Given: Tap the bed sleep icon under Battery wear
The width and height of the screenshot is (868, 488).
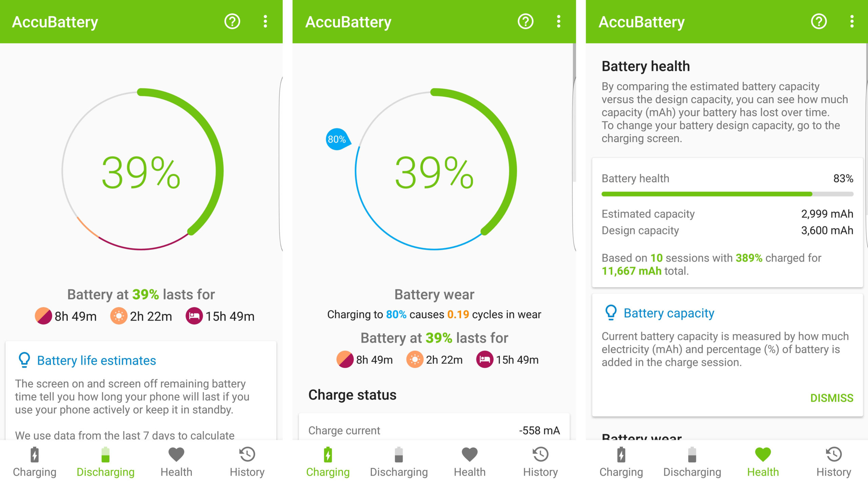Looking at the screenshot, I should (x=485, y=360).
